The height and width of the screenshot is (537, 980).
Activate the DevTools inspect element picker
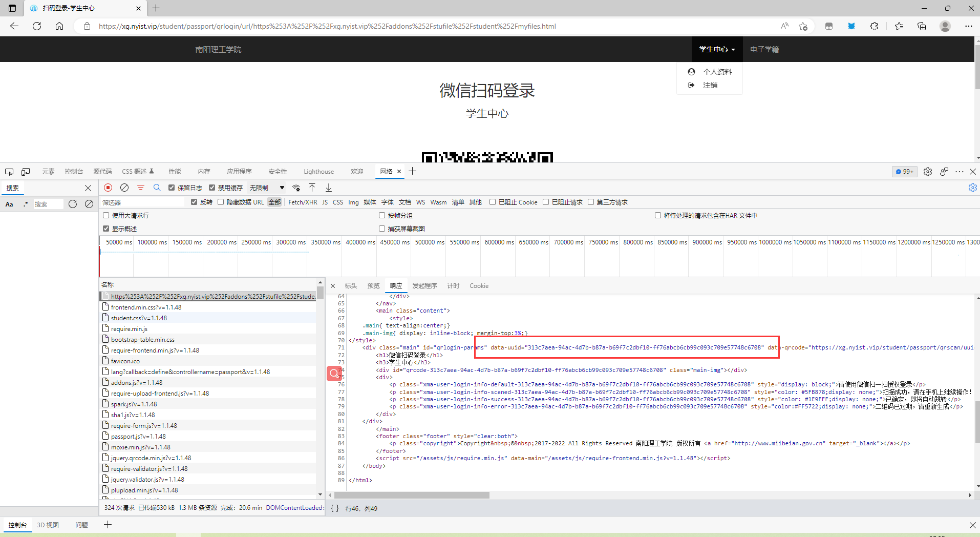(x=9, y=172)
